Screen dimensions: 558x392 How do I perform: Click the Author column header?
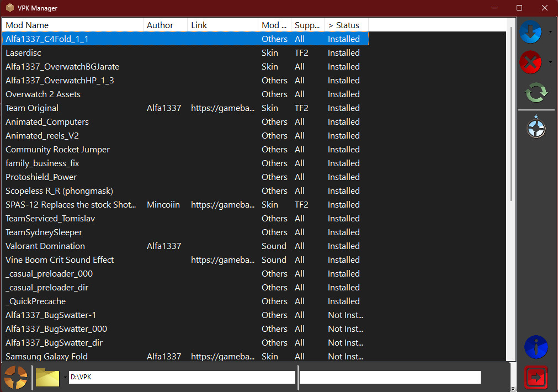click(x=164, y=25)
